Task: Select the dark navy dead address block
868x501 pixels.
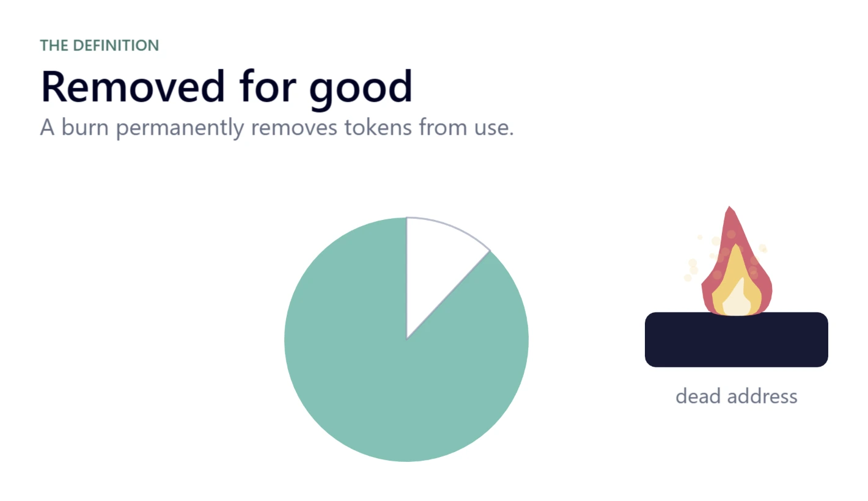Action: tap(736, 340)
